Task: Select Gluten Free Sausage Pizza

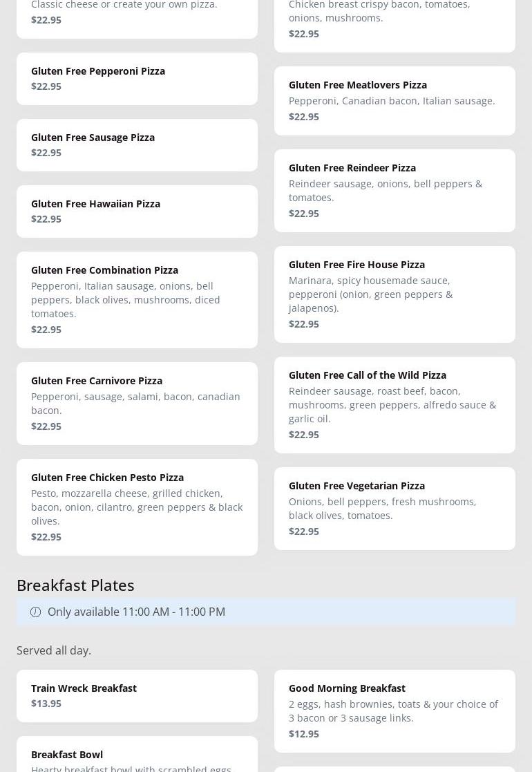Action: [x=137, y=145]
